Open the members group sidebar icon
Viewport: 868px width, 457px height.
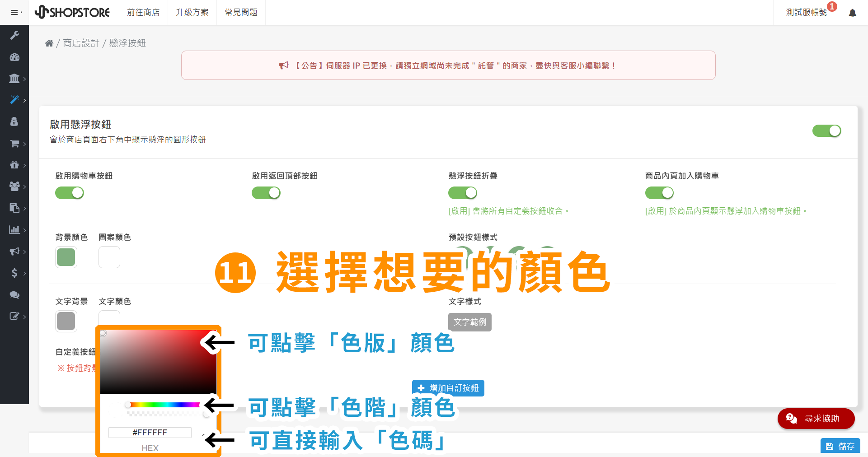pyautogui.click(x=14, y=186)
